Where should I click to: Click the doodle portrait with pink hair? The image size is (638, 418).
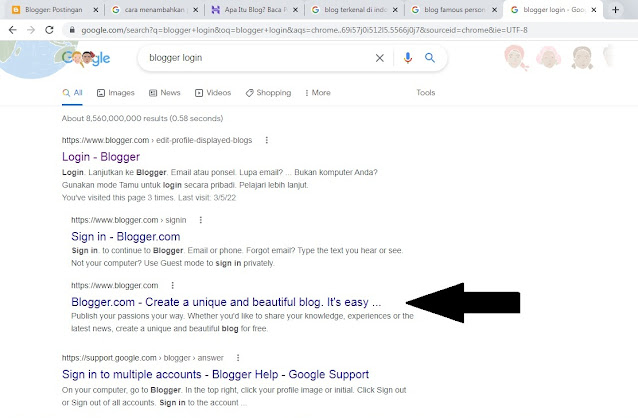548,57
